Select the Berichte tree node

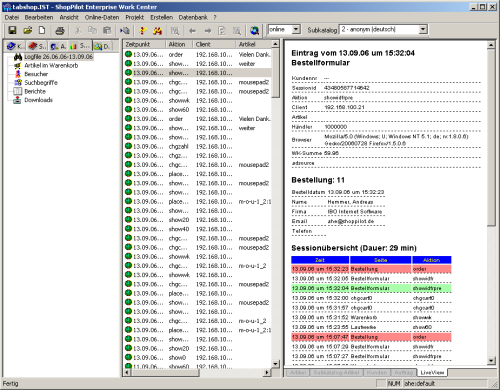[35, 91]
